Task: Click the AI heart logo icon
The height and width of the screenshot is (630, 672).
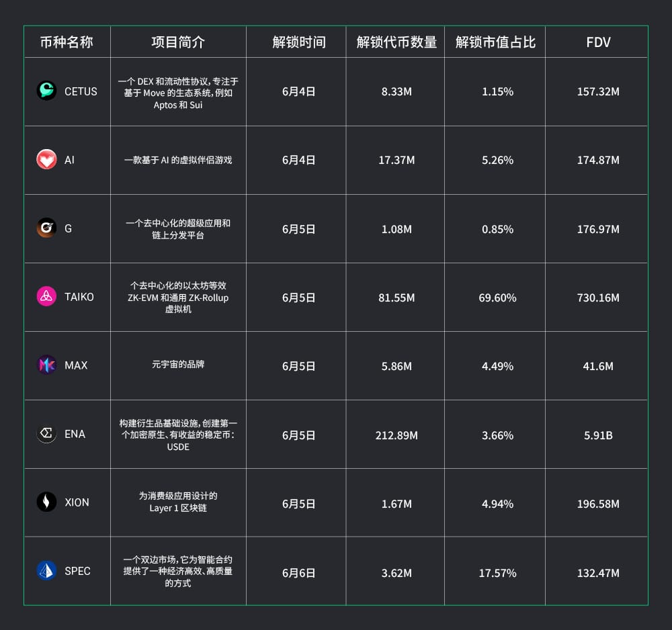Action: click(x=46, y=160)
